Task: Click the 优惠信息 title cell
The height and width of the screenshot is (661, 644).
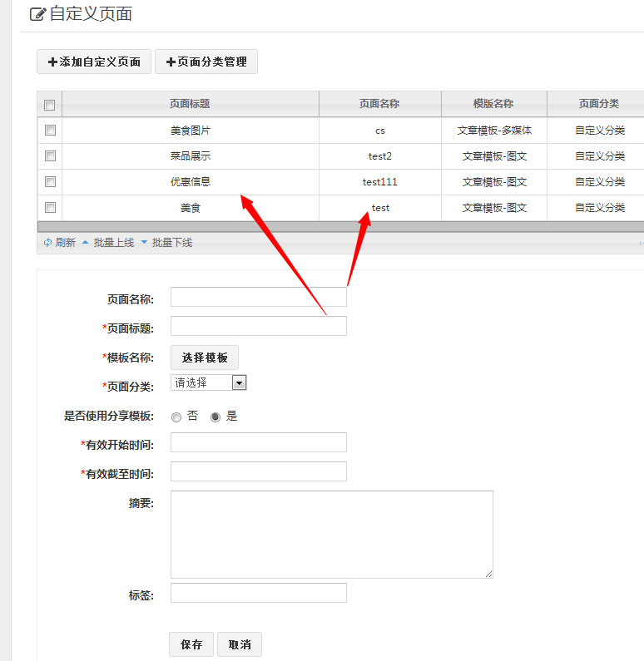Action: [191, 182]
